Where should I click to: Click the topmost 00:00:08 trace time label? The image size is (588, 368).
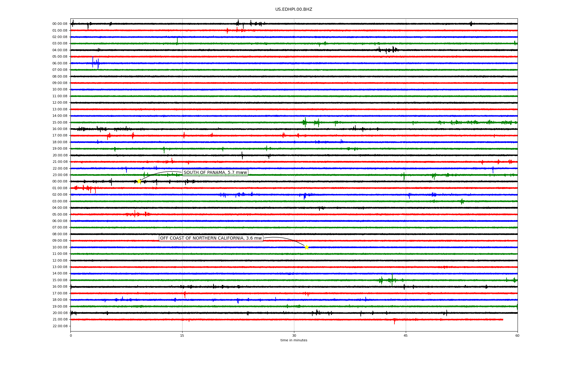(60, 24)
